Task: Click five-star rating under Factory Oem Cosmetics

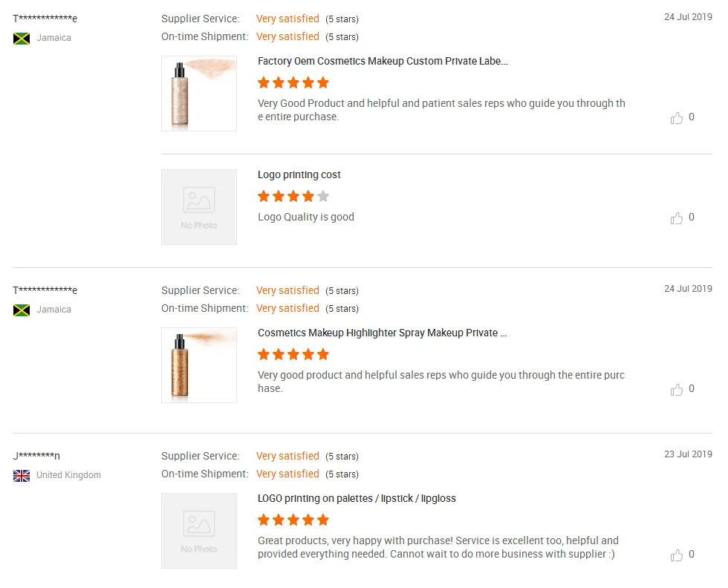Action: pos(293,82)
